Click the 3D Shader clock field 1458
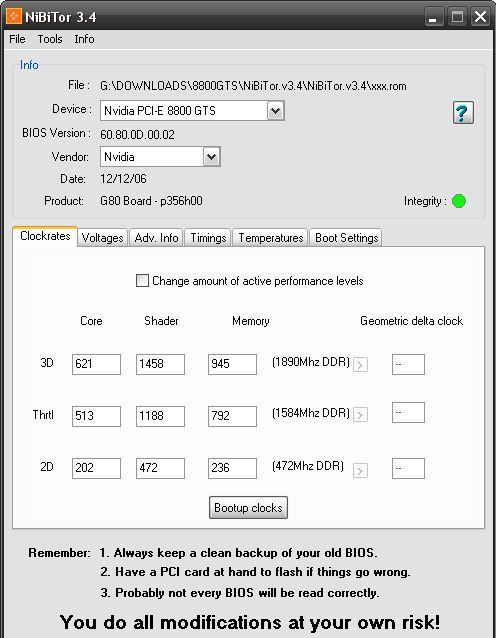 click(160, 364)
